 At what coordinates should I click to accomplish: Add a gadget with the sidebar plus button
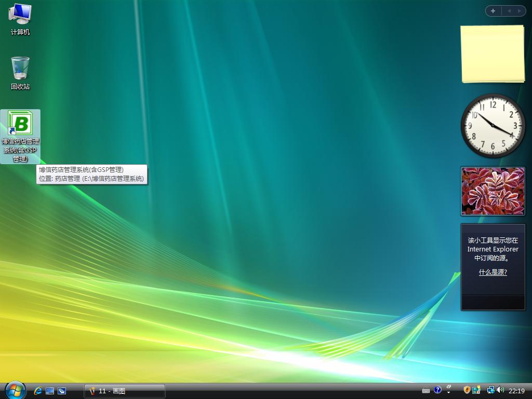[493, 11]
